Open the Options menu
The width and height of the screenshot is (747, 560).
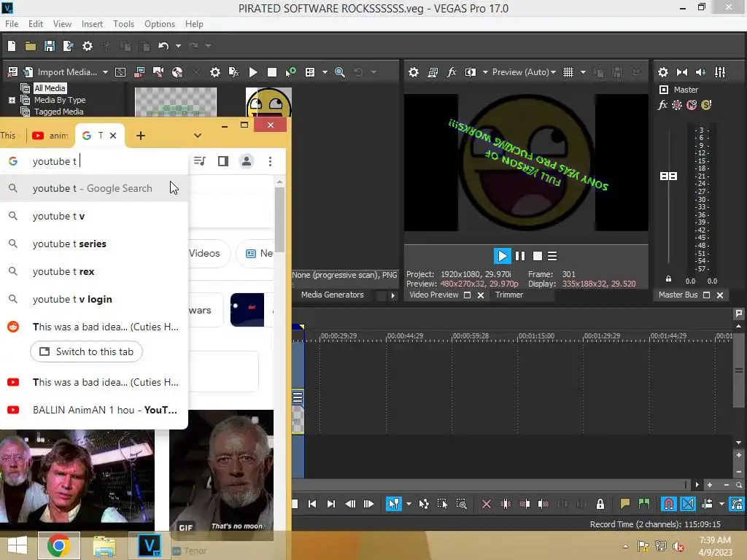pos(160,24)
